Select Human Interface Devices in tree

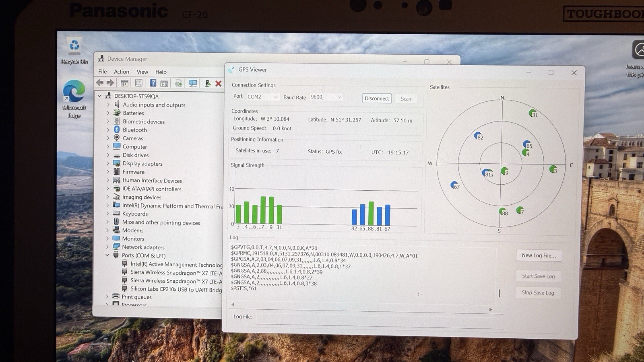(x=152, y=181)
